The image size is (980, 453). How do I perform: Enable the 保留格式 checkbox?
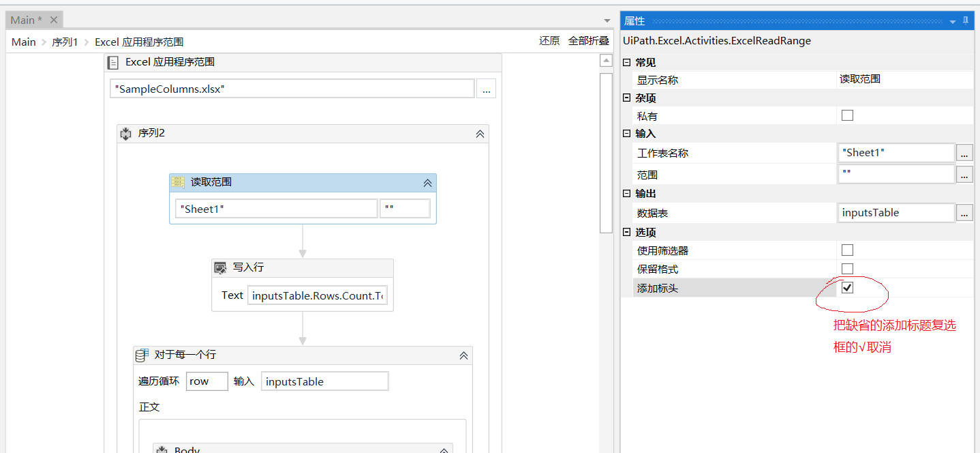(x=847, y=268)
